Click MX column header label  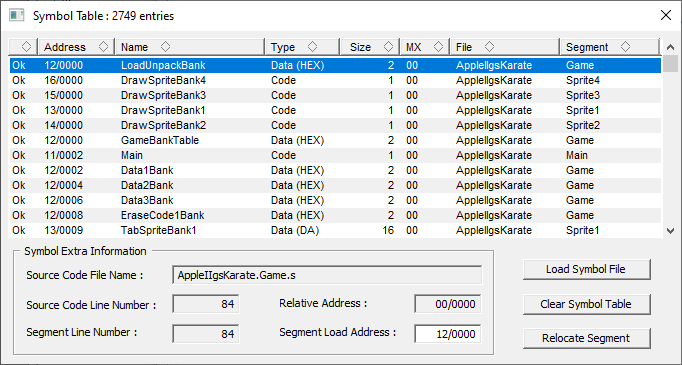414,47
